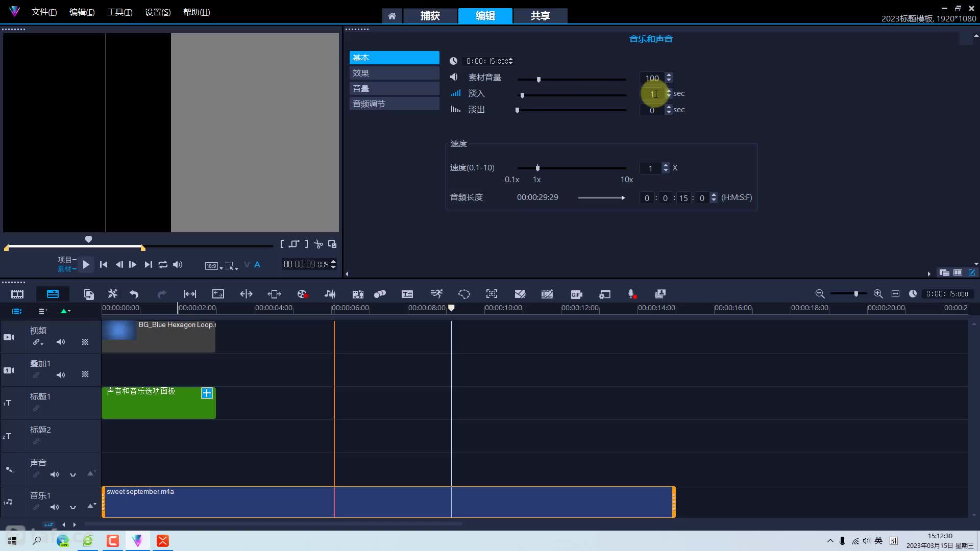The width and height of the screenshot is (980, 551).
Task: Select the 音频调节 options category
Action: click(394, 104)
